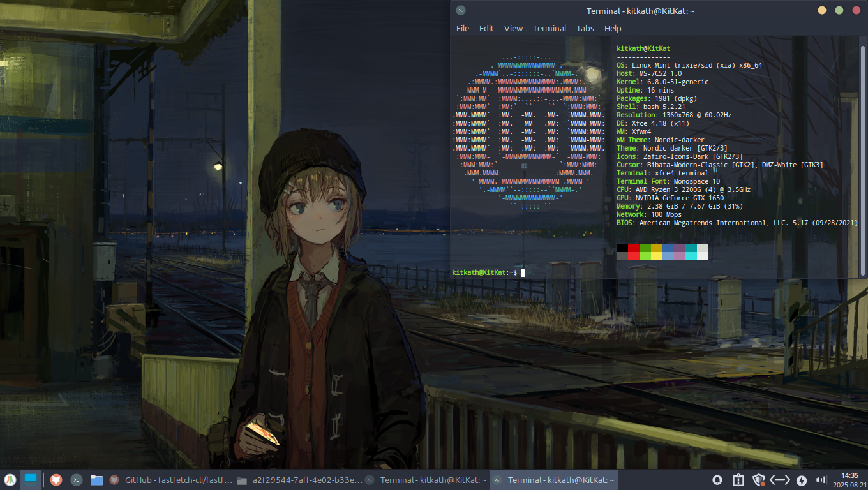Open the Edit menu in terminal

pyautogui.click(x=486, y=28)
